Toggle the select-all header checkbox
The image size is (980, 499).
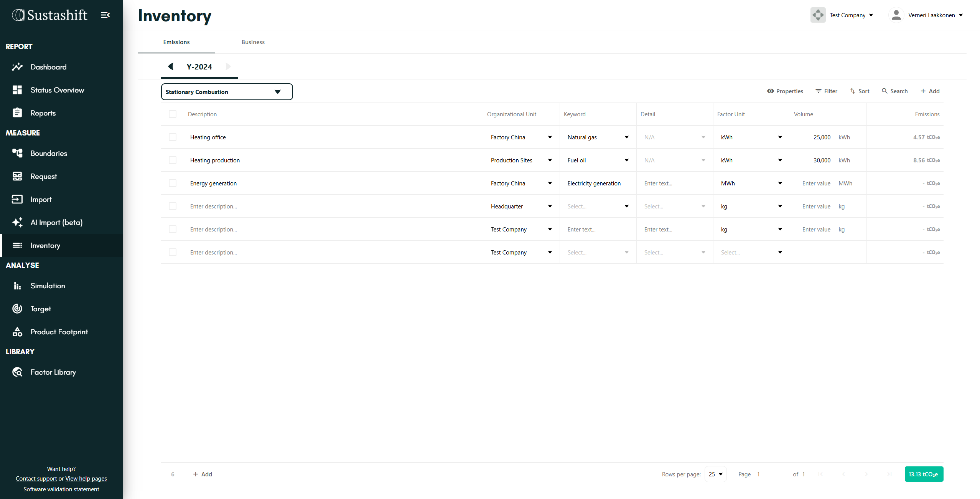tap(173, 114)
